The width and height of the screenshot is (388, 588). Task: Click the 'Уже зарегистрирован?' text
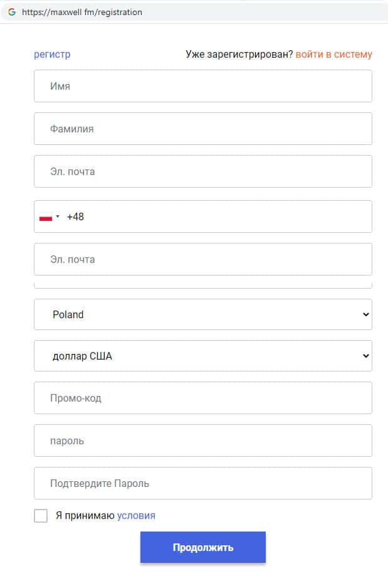click(239, 55)
